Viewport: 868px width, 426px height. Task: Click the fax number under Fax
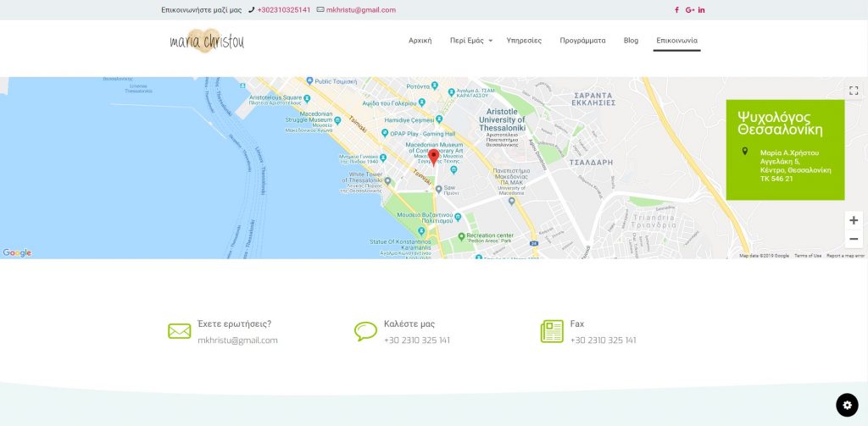tap(604, 340)
